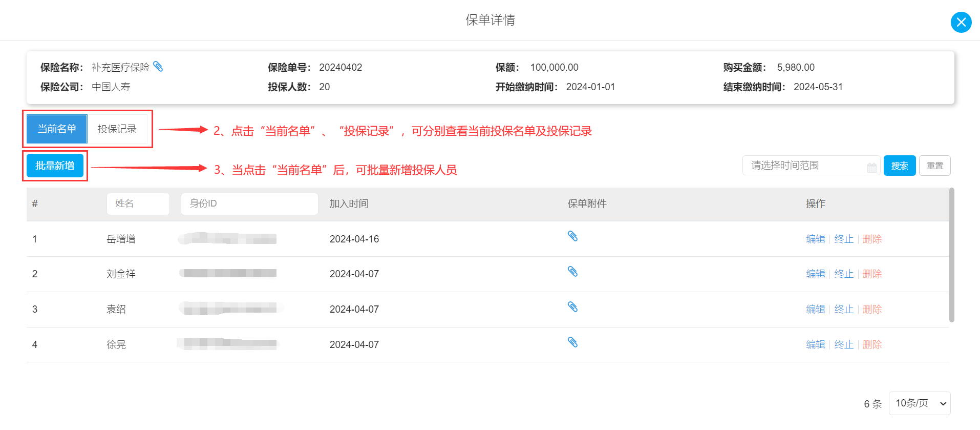Click the 身份ID filter input

[249, 203]
